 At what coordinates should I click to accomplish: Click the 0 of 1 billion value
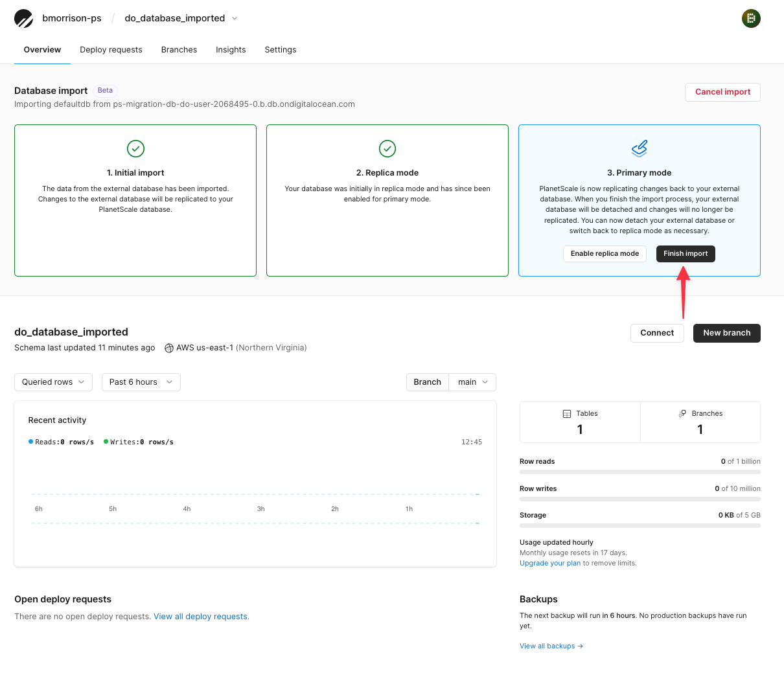click(x=741, y=462)
